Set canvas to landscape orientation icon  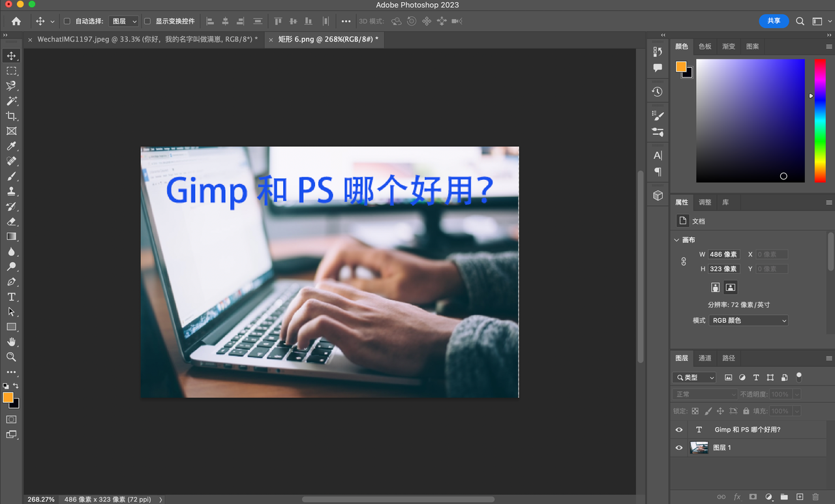pos(731,288)
